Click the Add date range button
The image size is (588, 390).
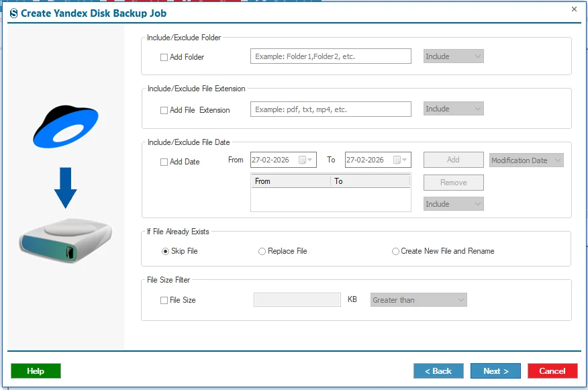pyautogui.click(x=453, y=160)
